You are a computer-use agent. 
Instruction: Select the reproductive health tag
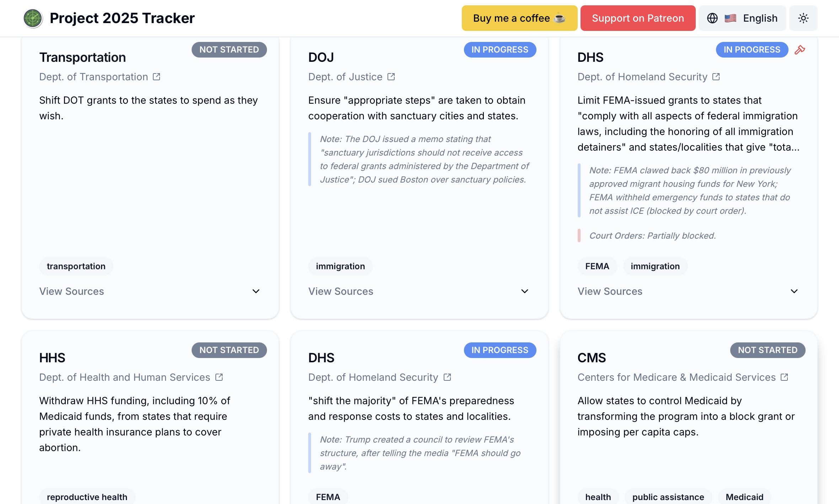(87, 497)
